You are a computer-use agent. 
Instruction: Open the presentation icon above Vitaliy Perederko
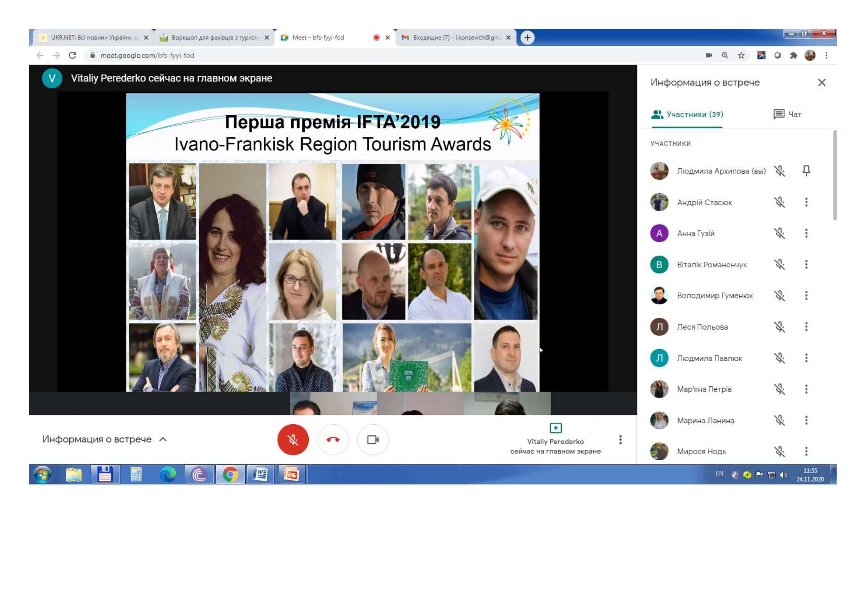[x=556, y=428]
